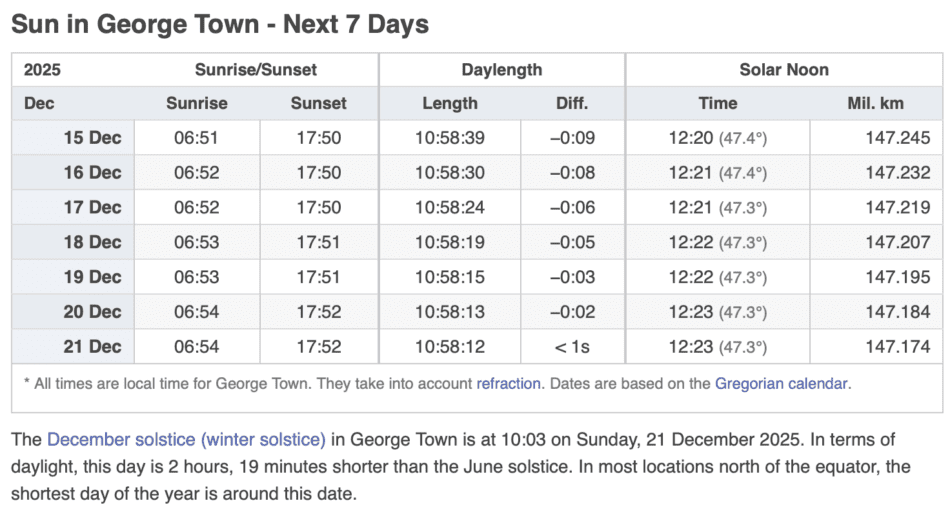Image resolution: width=950 pixels, height=521 pixels.
Task: Click the Solar Noon group header
Action: pyautogui.click(x=784, y=70)
